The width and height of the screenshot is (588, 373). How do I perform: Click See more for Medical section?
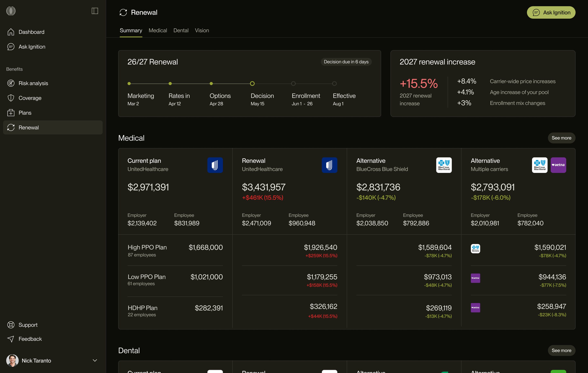pos(561,138)
